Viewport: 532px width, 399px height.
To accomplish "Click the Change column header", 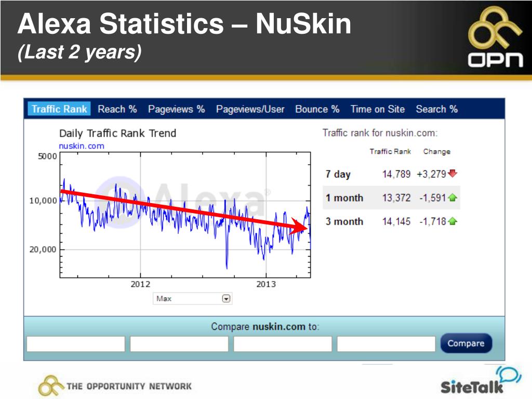I will coord(436,152).
